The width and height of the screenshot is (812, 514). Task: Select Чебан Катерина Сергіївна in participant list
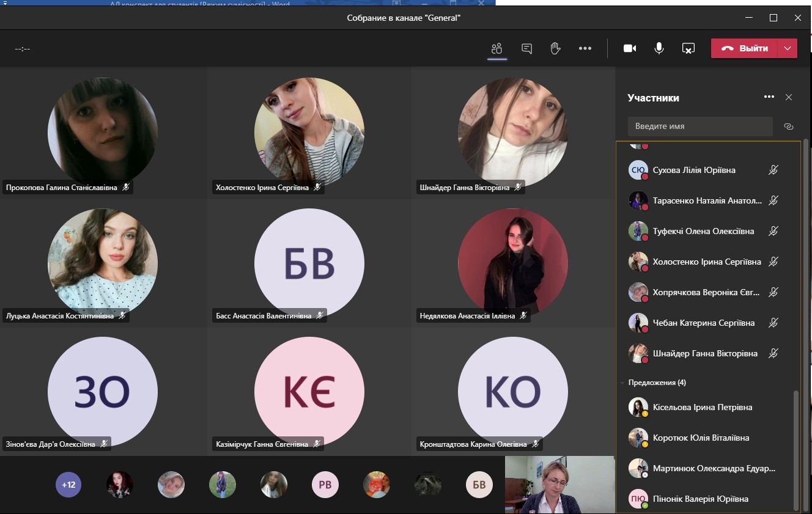pyautogui.click(x=703, y=323)
